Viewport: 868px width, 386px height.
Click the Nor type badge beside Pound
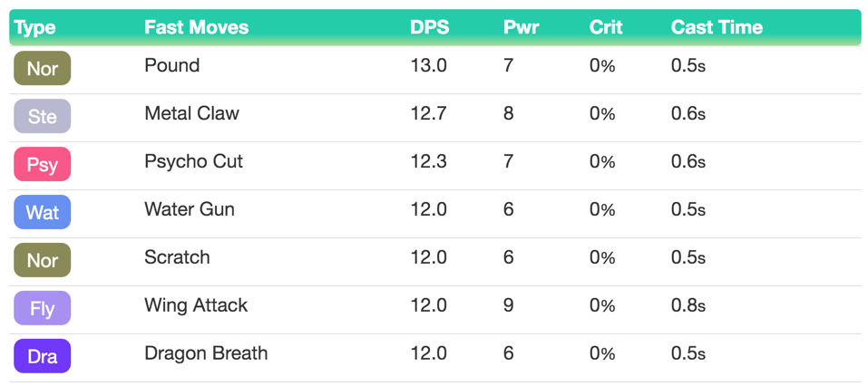tap(42, 68)
